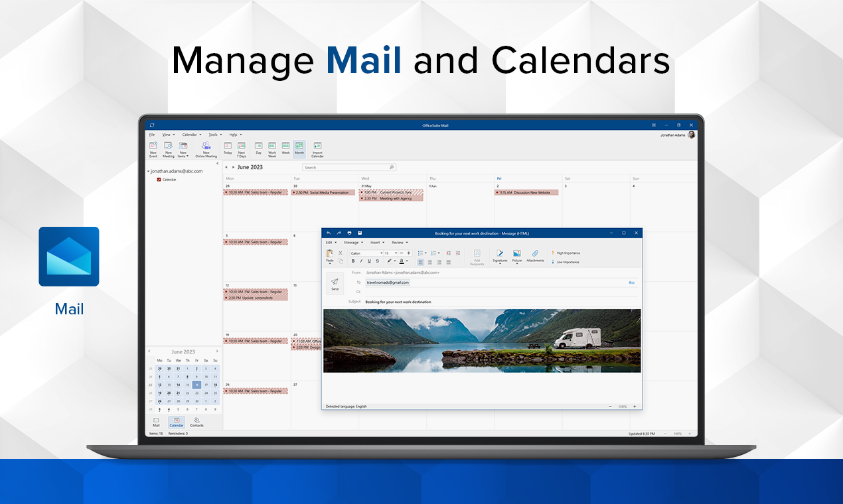Go to next month in main calendar

[233, 167]
